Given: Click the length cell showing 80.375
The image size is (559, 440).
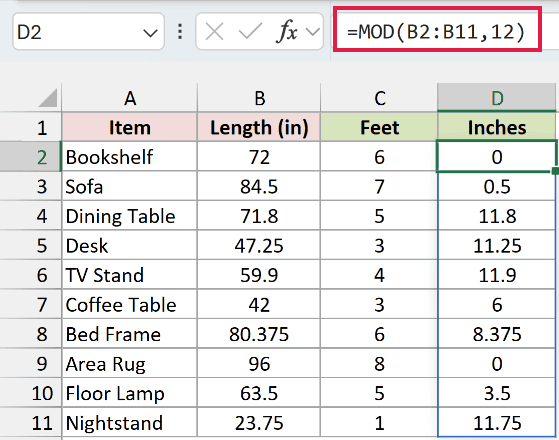Looking at the screenshot, I should 259,334.
